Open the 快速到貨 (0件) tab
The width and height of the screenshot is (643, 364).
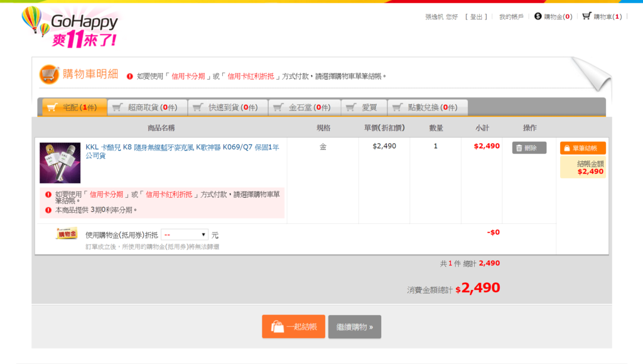[x=228, y=107]
